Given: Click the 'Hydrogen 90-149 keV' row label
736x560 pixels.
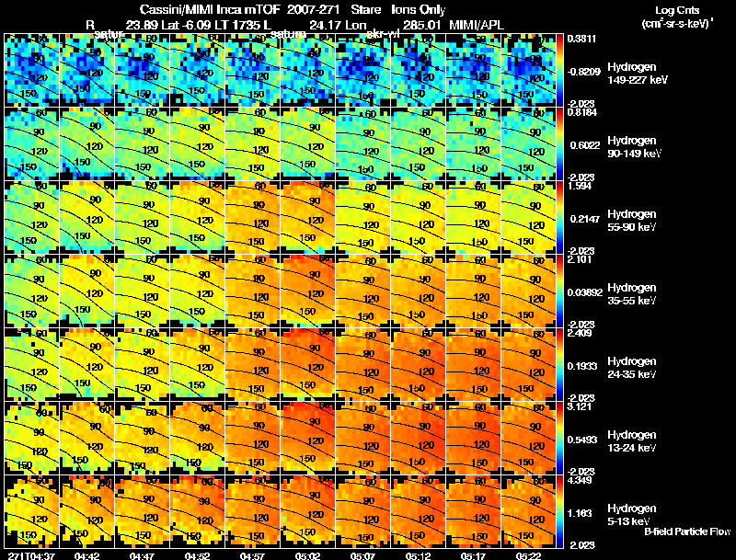Looking at the screenshot, I should (634, 147).
